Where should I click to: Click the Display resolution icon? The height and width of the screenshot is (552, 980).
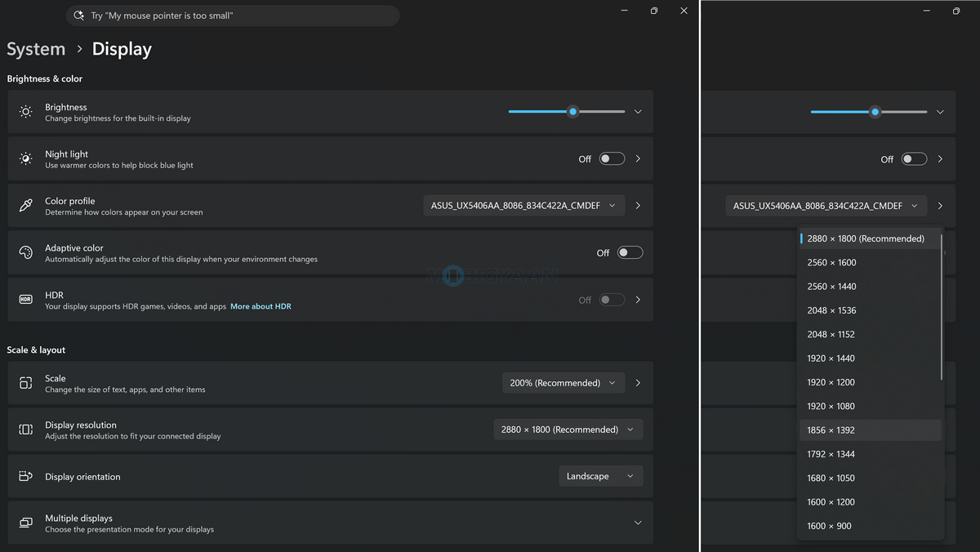click(x=26, y=430)
